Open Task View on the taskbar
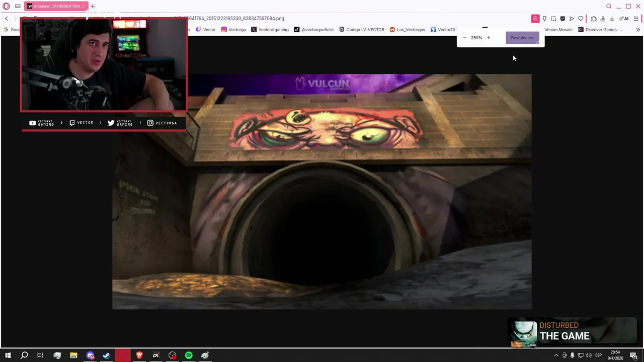Screen dimensions: 644x362 point(40,355)
